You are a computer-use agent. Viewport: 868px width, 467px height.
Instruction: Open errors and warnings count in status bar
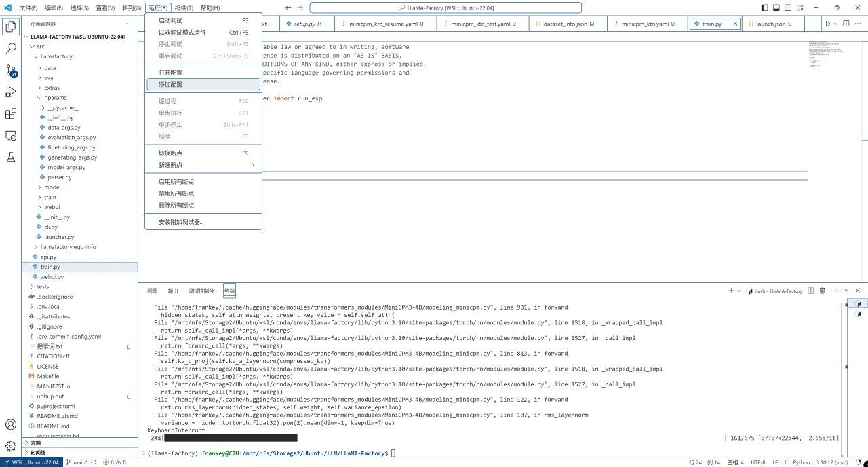(115, 462)
